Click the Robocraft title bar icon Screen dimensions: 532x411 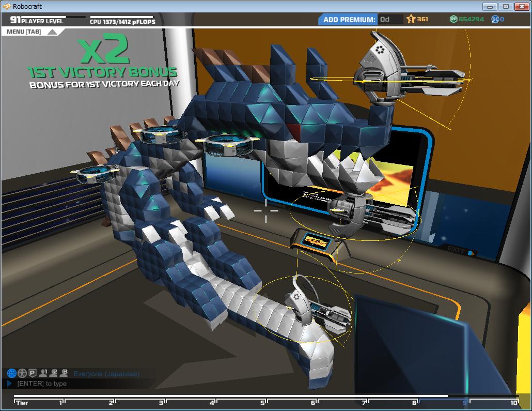click(x=6, y=6)
